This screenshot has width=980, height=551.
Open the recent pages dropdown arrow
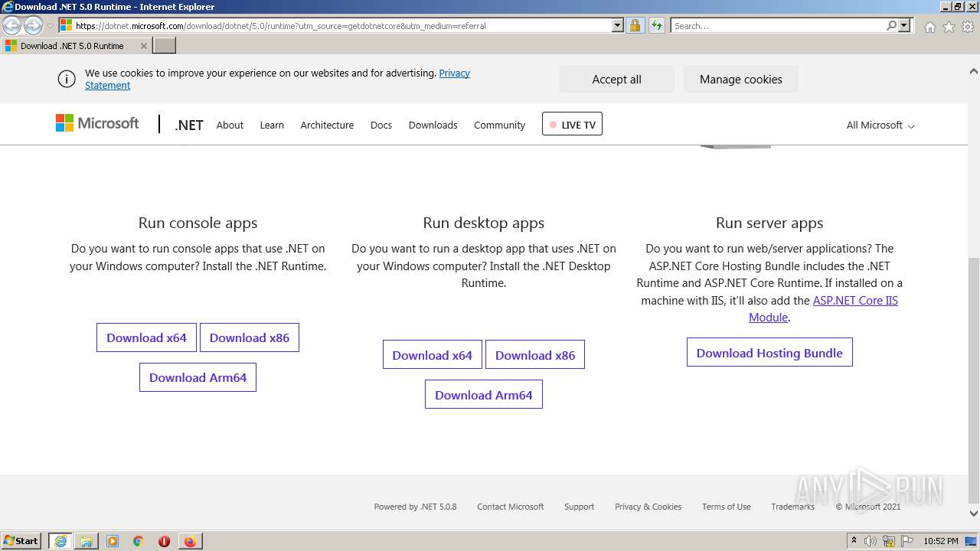(51, 26)
